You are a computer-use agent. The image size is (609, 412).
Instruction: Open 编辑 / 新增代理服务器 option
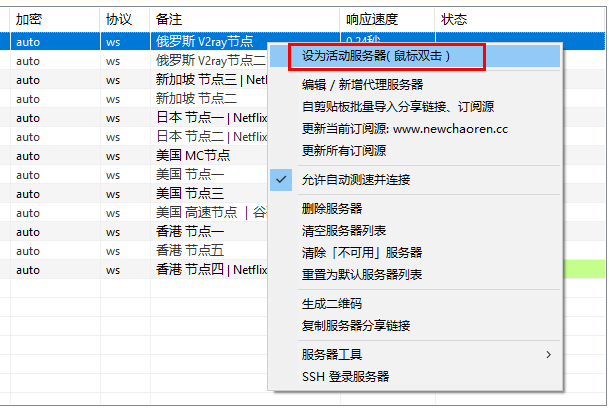[x=362, y=85]
